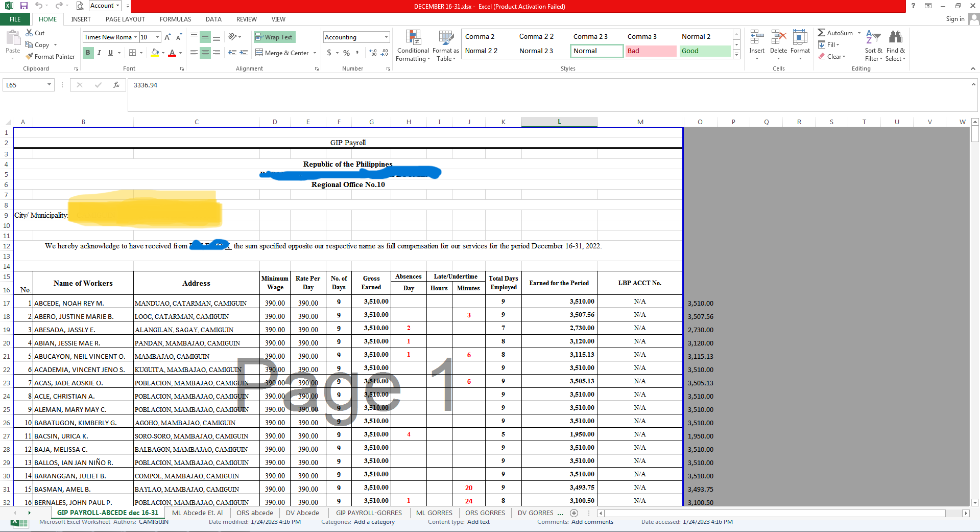This screenshot has height=532, width=980.
Task: Open AutoSum dropdown arrow
Action: [859, 33]
